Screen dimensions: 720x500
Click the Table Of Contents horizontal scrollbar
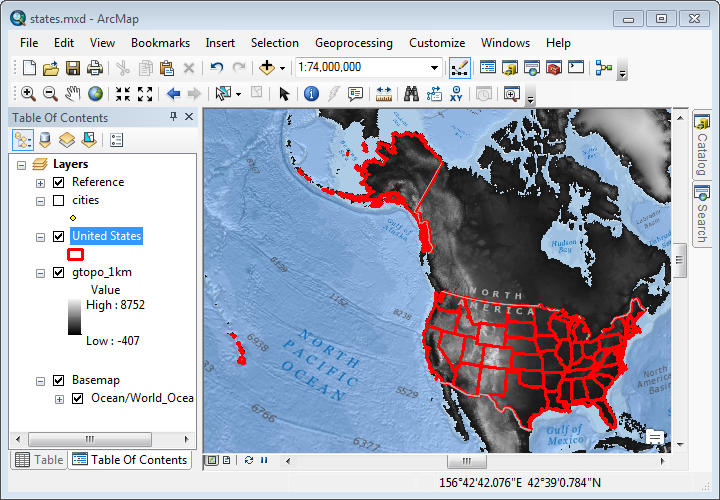coord(90,439)
